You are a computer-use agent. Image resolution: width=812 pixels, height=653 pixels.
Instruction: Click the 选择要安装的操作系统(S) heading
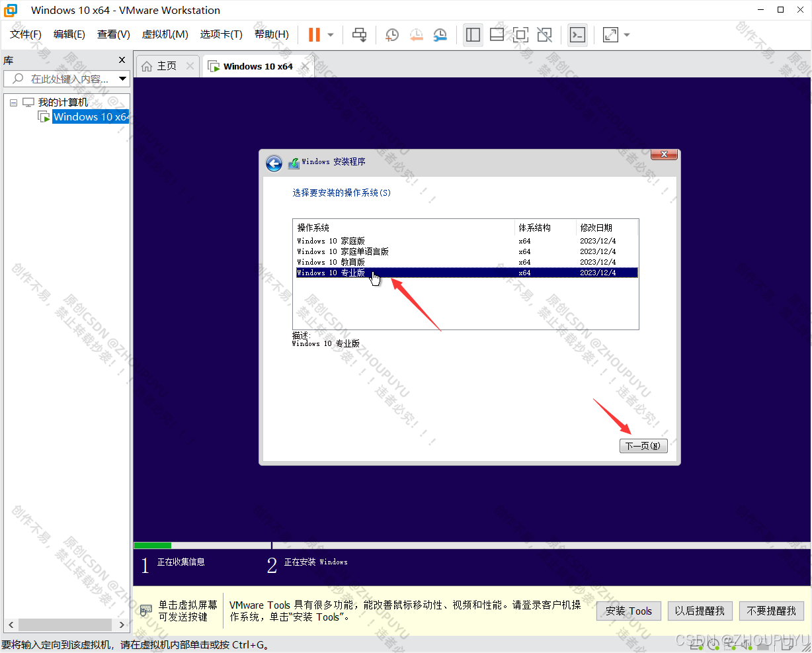click(341, 193)
